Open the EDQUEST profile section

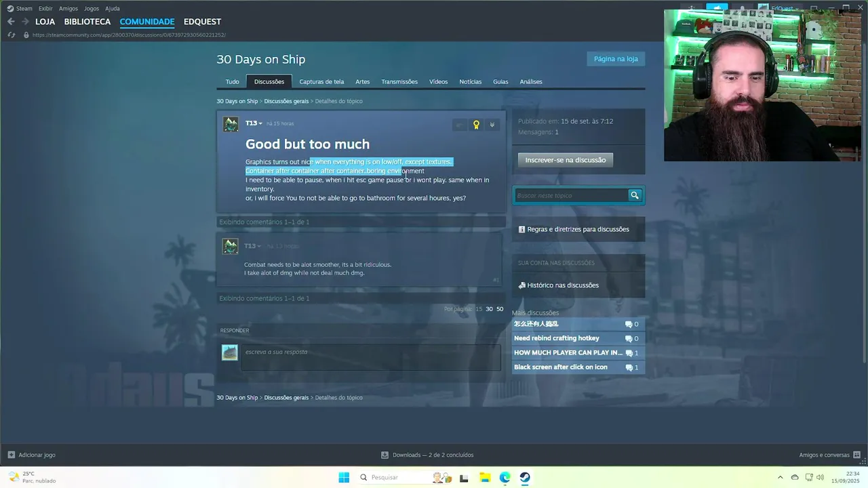point(202,22)
